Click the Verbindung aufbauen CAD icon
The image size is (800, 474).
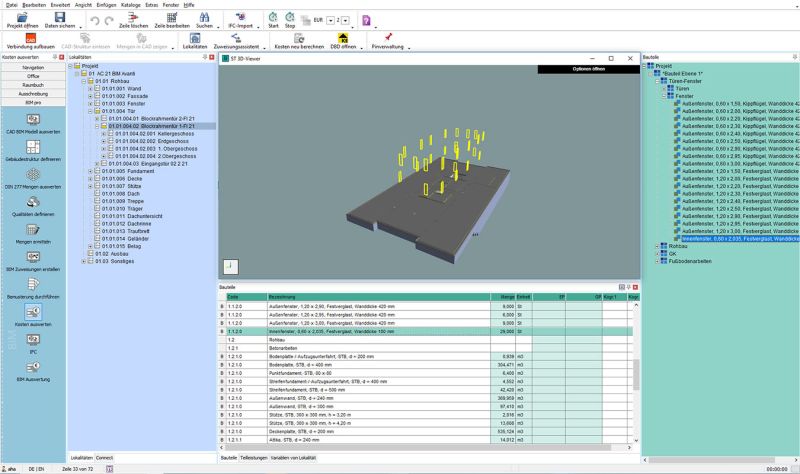point(32,40)
